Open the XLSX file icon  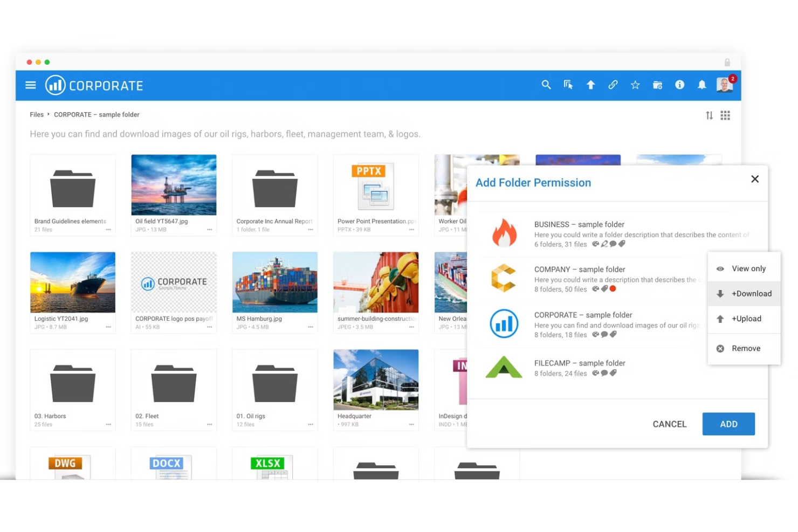coord(271,467)
